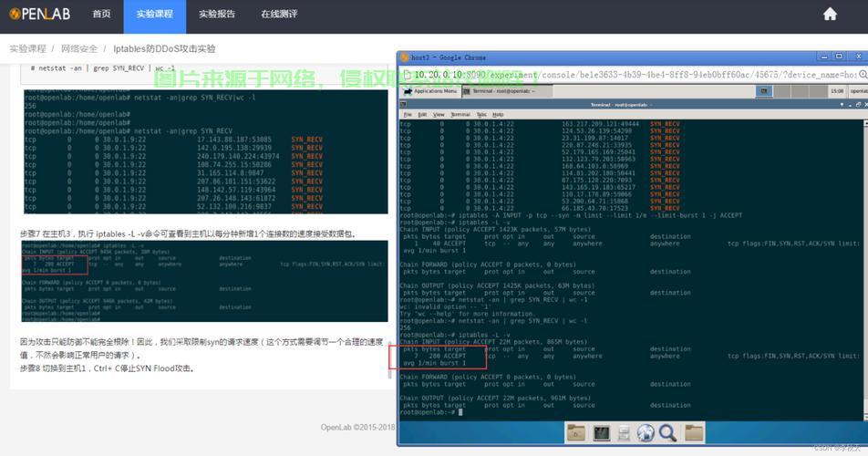
Task: Click the 步骤8 instruction text
Action: coord(108,368)
